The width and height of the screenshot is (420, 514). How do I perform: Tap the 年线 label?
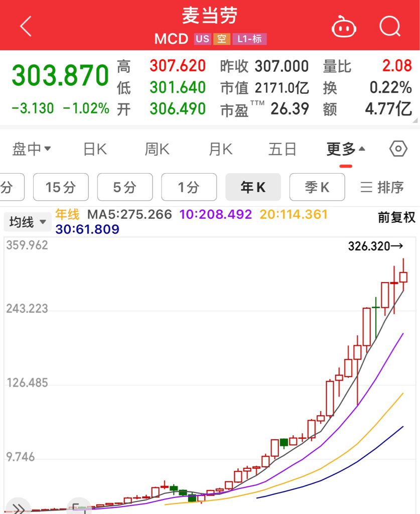(x=67, y=214)
